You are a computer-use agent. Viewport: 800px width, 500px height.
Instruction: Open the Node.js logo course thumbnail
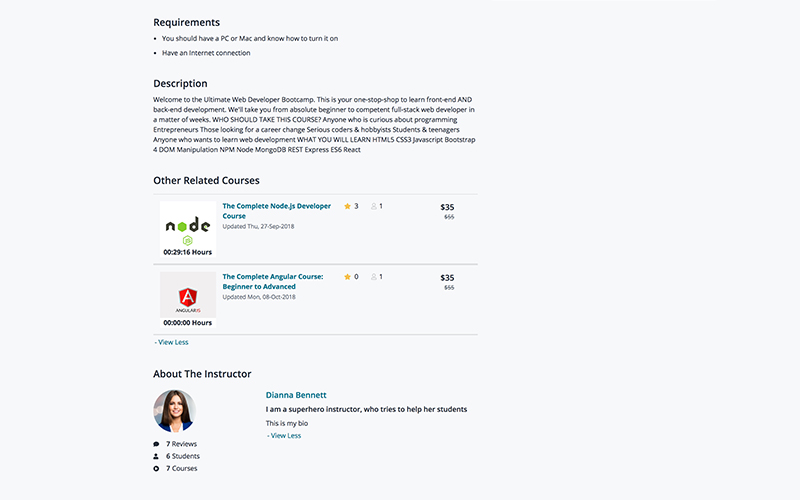(188, 225)
